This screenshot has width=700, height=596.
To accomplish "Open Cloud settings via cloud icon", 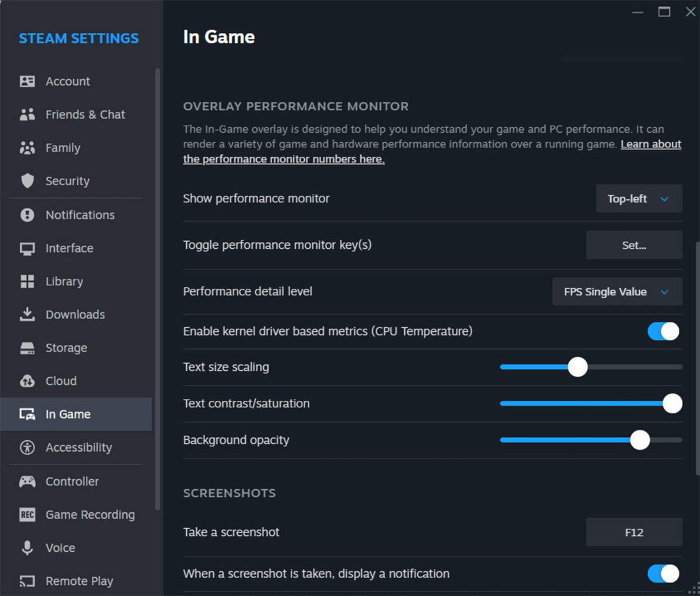I will [27, 381].
